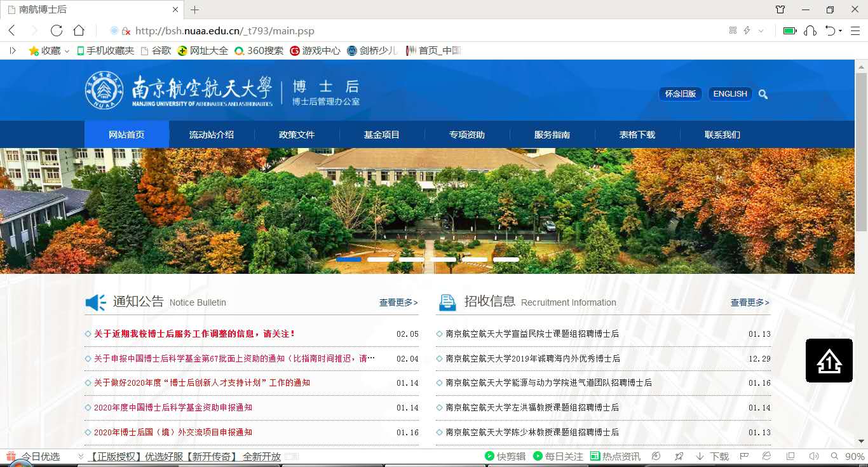The image size is (868, 467).
Task: Click the ENGLISH language button
Action: click(x=730, y=94)
